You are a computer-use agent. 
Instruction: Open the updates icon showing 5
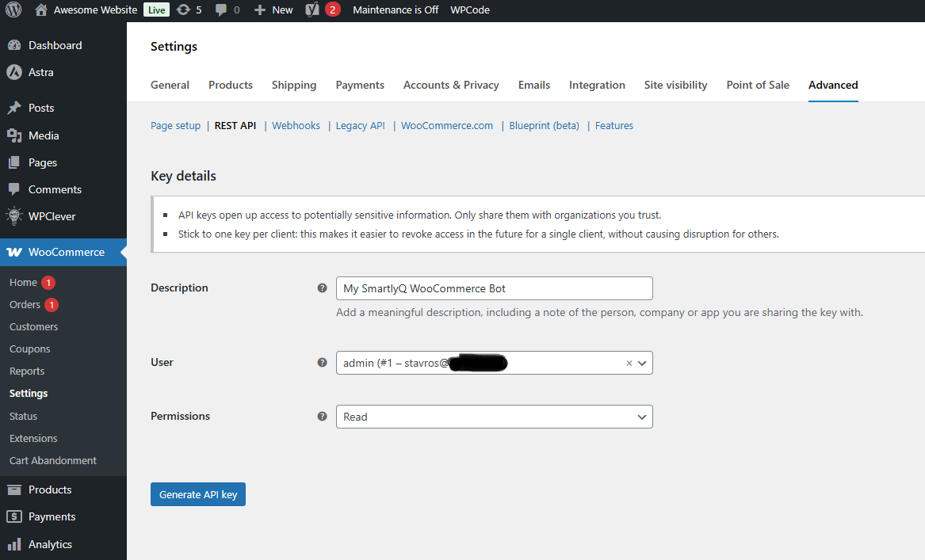(x=183, y=10)
